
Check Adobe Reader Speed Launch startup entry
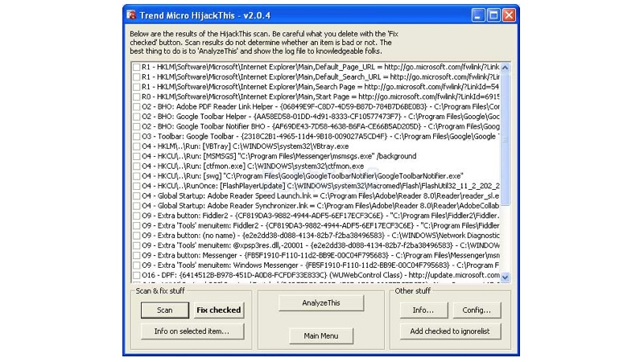136,195
